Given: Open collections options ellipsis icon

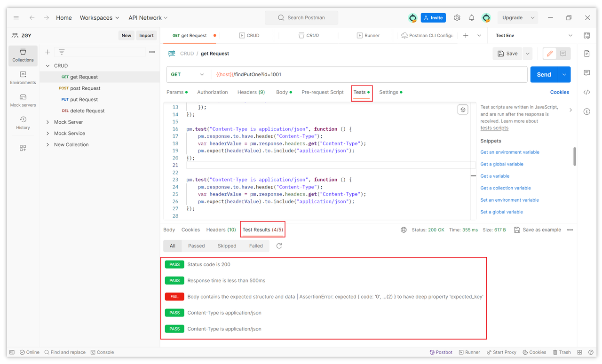Looking at the screenshot, I should click(x=152, y=52).
